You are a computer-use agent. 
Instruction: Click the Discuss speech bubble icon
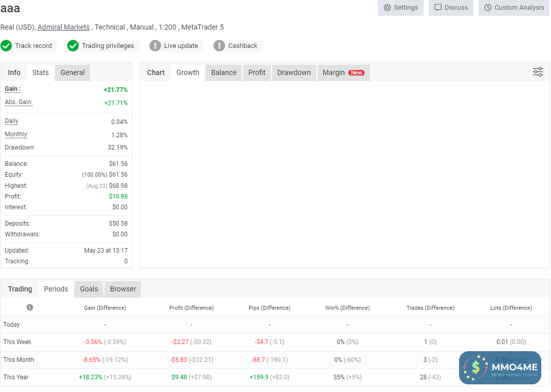pyautogui.click(x=438, y=8)
